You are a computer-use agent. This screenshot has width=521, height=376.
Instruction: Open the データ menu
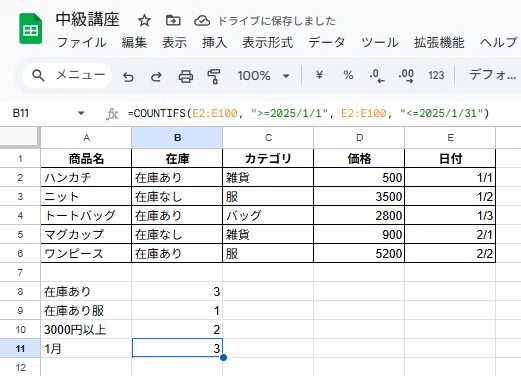[327, 43]
